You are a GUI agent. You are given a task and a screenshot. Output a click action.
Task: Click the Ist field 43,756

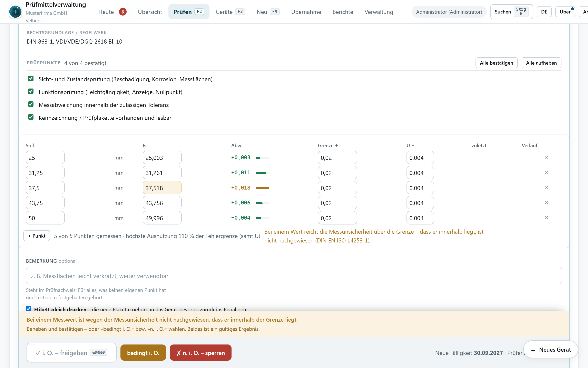click(162, 203)
